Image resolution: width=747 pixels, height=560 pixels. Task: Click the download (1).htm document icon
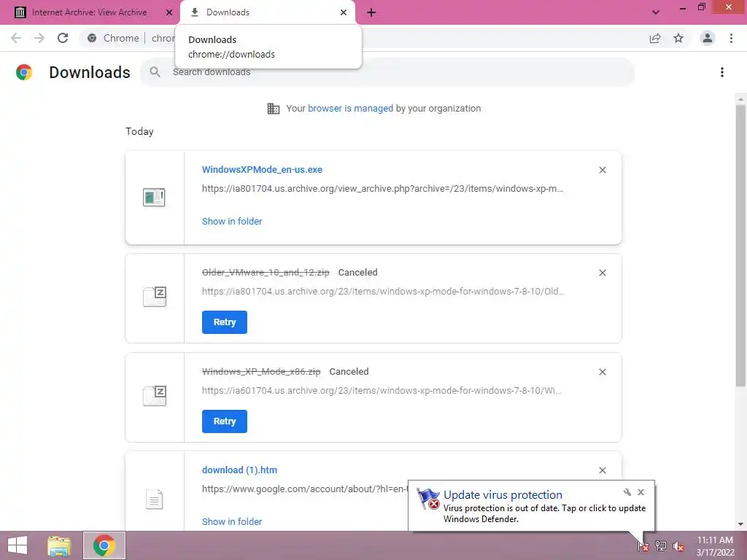[154, 499]
